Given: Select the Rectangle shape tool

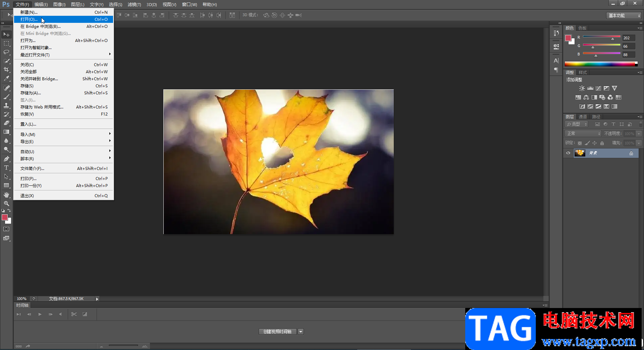Looking at the screenshot, I should click(x=6, y=185).
